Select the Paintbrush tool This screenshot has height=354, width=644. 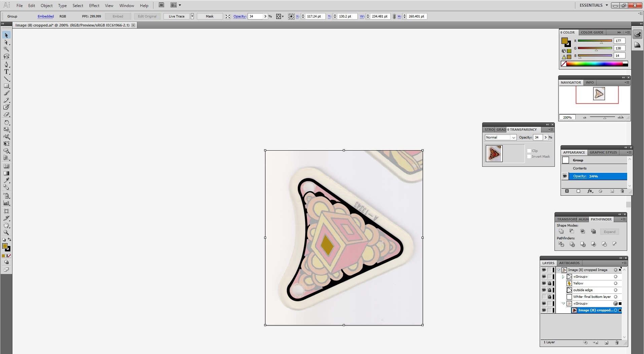click(6, 93)
